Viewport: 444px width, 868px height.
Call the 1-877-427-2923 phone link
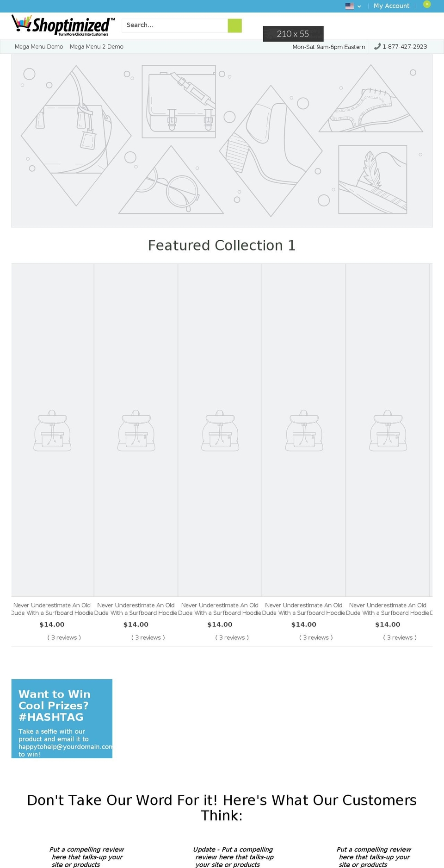pyautogui.click(x=405, y=46)
